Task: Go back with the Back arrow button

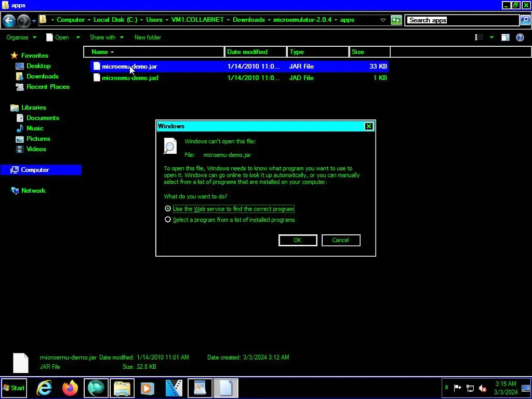Action: 9,21
